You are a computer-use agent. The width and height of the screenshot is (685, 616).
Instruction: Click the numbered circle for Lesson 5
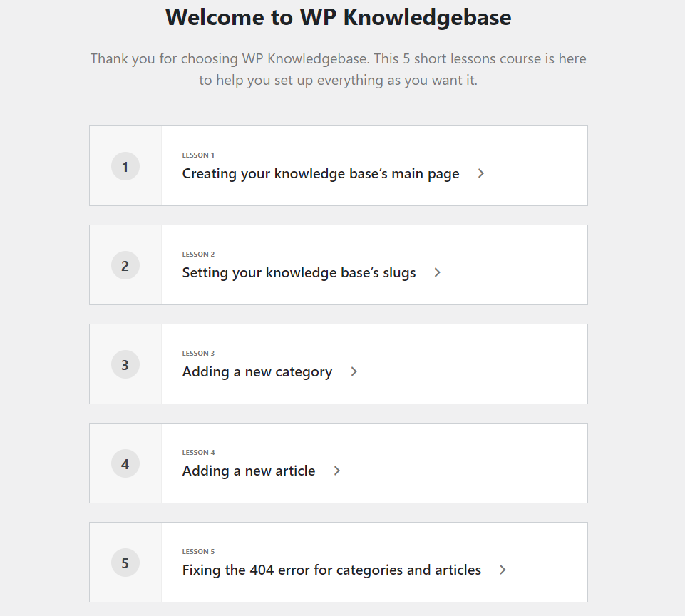(x=125, y=563)
